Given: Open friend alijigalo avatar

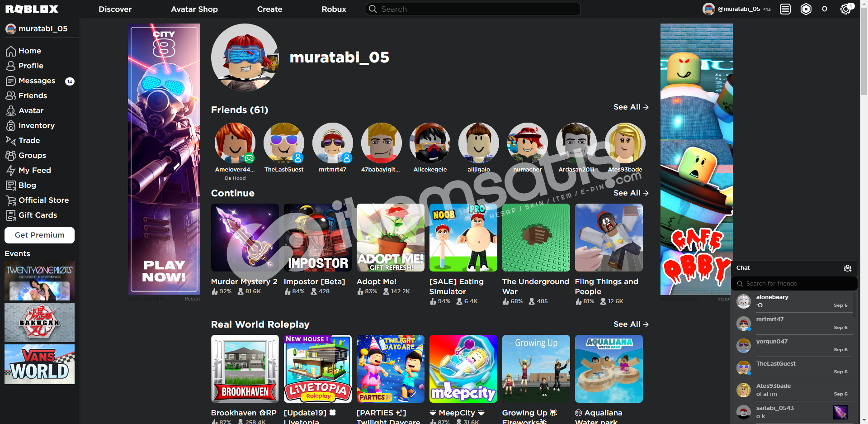Looking at the screenshot, I should pos(479,143).
